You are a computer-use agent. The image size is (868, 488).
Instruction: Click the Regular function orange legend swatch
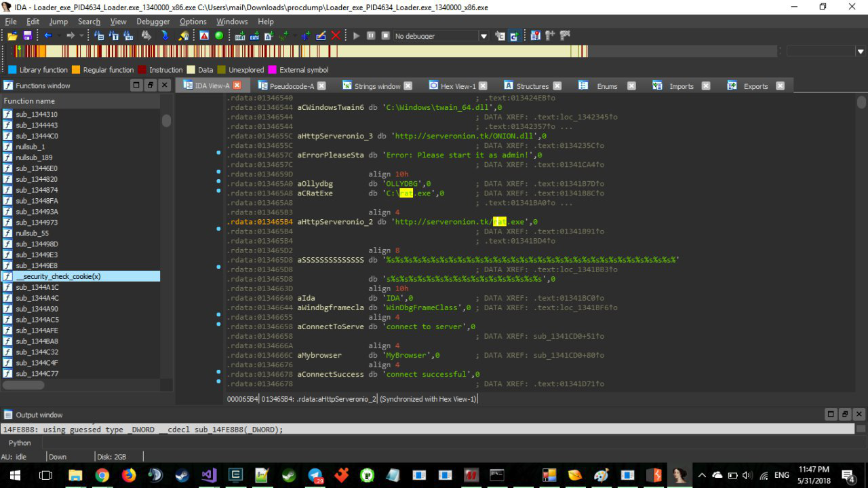coord(76,70)
